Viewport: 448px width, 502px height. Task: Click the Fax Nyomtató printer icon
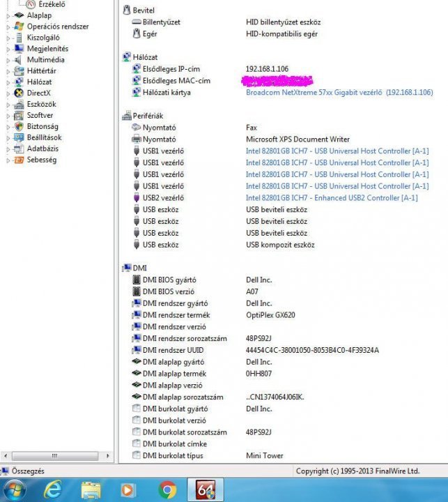(x=137, y=127)
